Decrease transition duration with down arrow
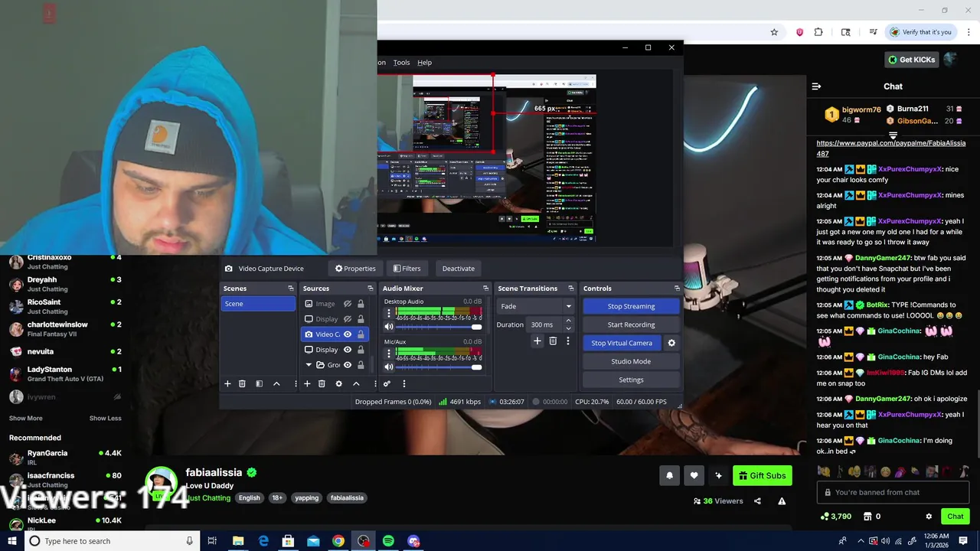Image resolution: width=980 pixels, height=551 pixels. (x=568, y=328)
